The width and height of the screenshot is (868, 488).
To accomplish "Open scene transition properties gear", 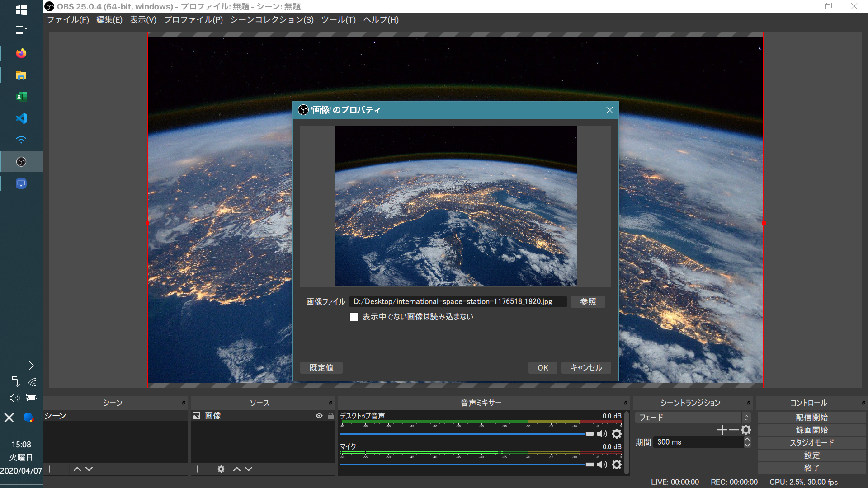I will (x=746, y=430).
